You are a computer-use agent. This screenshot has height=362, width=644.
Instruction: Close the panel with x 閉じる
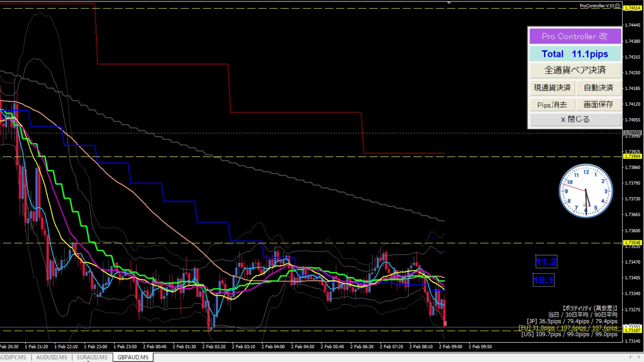[x=575, y=119]
